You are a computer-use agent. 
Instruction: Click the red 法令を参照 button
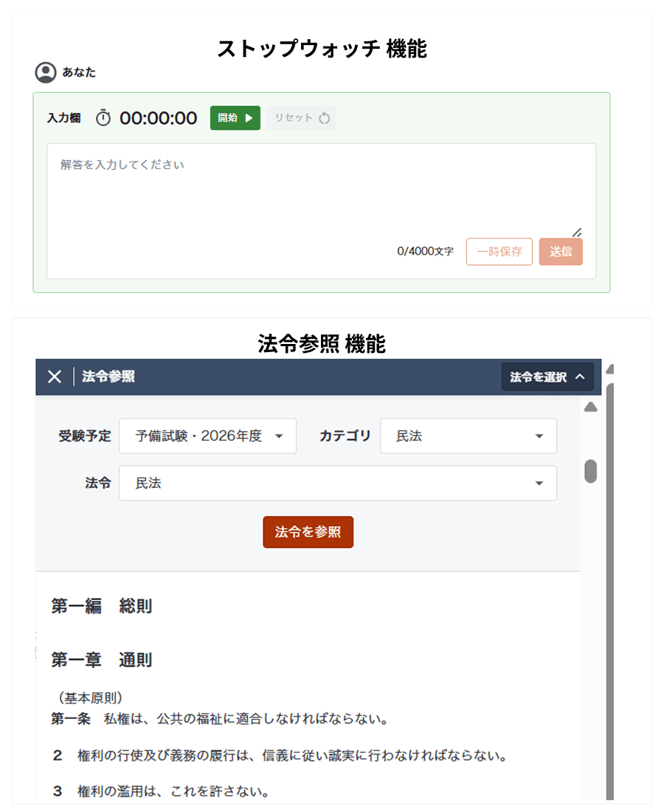tap(308, 532)
